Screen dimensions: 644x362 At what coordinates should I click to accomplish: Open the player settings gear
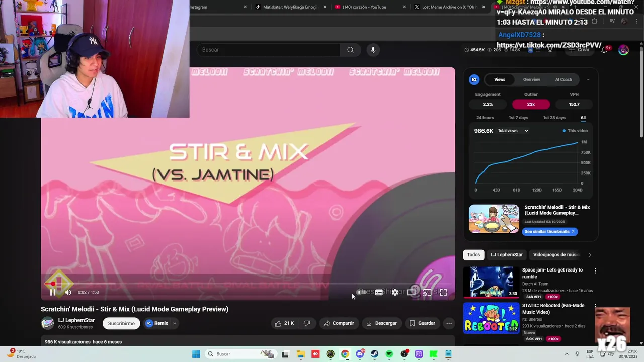click(395, 292)
